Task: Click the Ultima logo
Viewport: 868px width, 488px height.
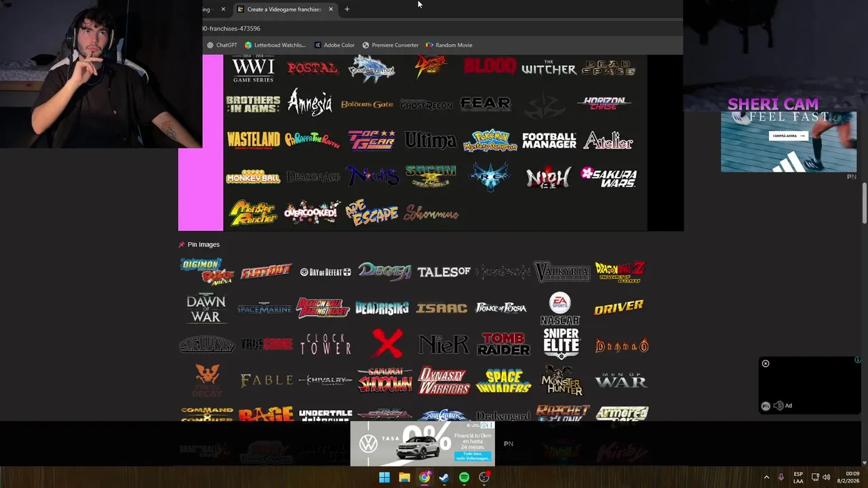Action: point(431,140)
